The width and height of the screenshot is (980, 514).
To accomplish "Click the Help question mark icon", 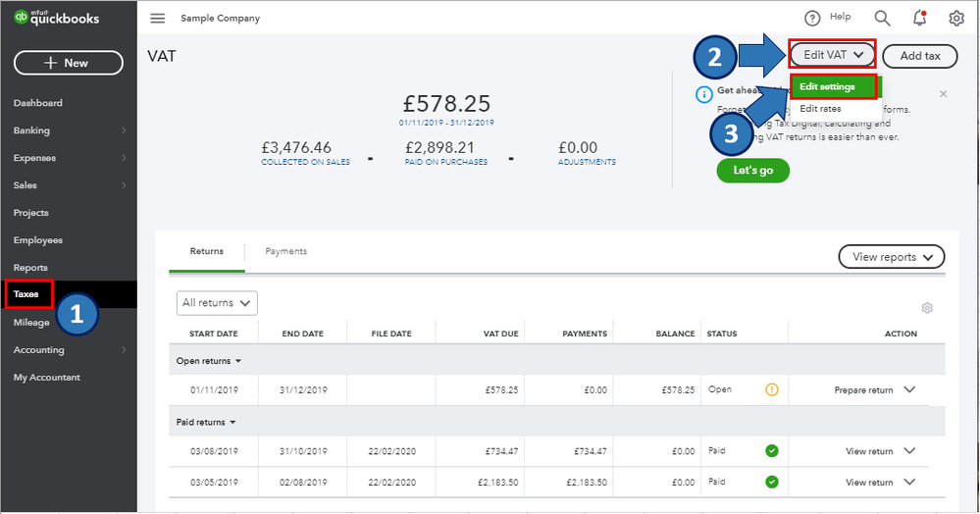I will 812,18.
